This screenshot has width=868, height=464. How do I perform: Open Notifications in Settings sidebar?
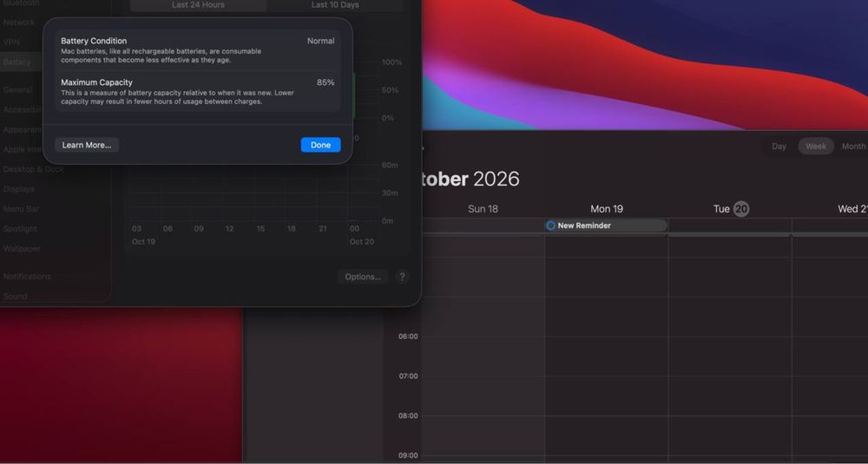[x=27, y=277]
